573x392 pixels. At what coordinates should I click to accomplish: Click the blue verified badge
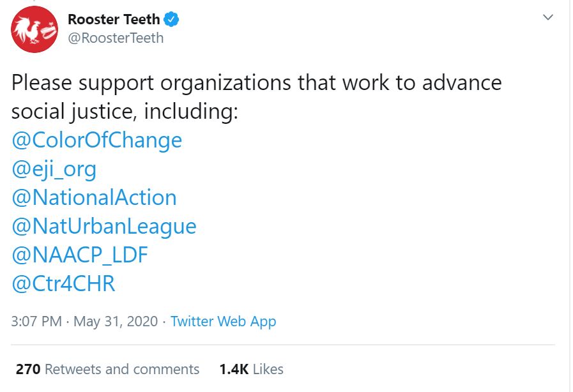tap(172, 20)
